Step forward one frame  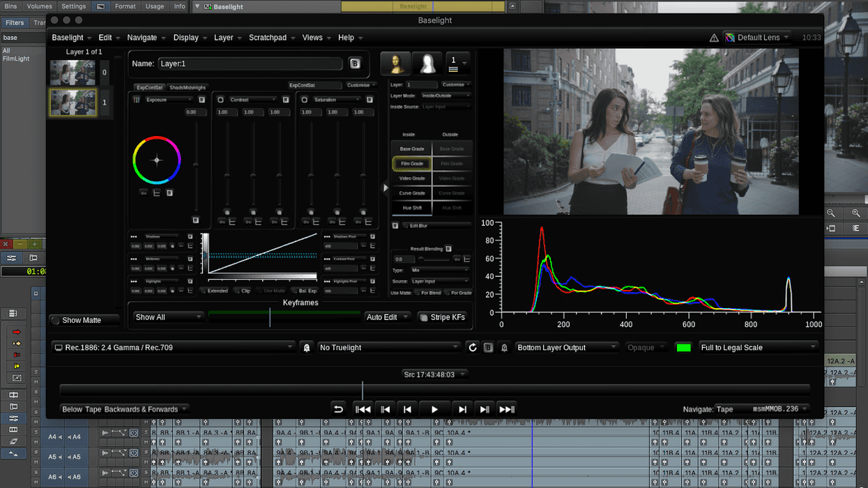(x=462, y=409)
